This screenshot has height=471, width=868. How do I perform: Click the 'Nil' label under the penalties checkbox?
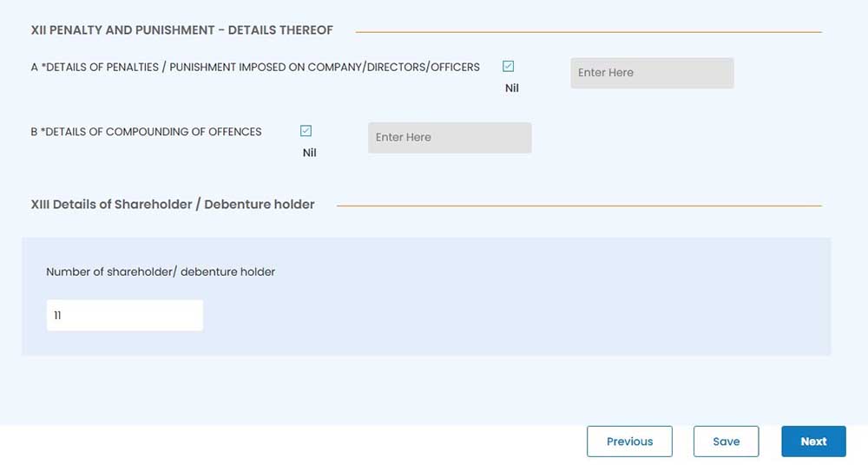click(x=511, y=88)
